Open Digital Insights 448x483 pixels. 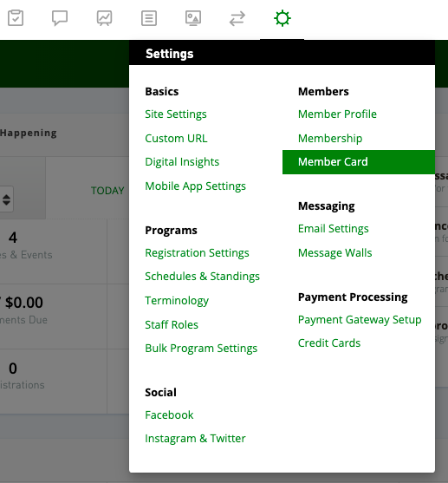pos(182,162)
